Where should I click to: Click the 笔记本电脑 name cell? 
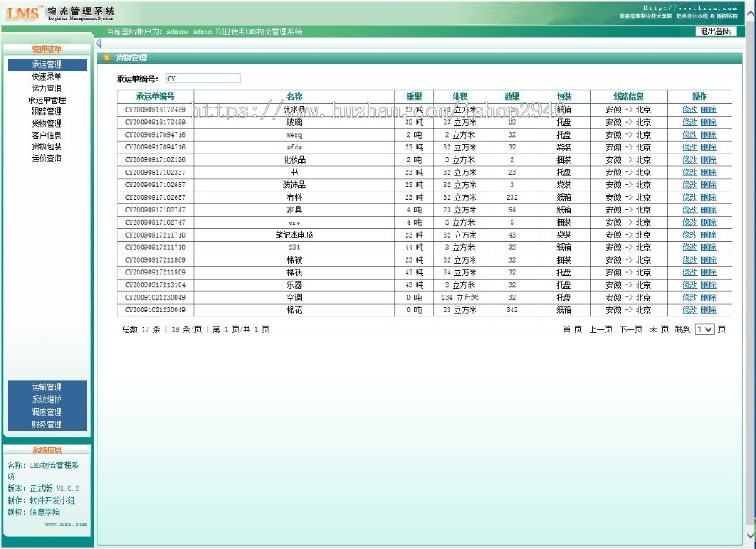coord(294,235)
